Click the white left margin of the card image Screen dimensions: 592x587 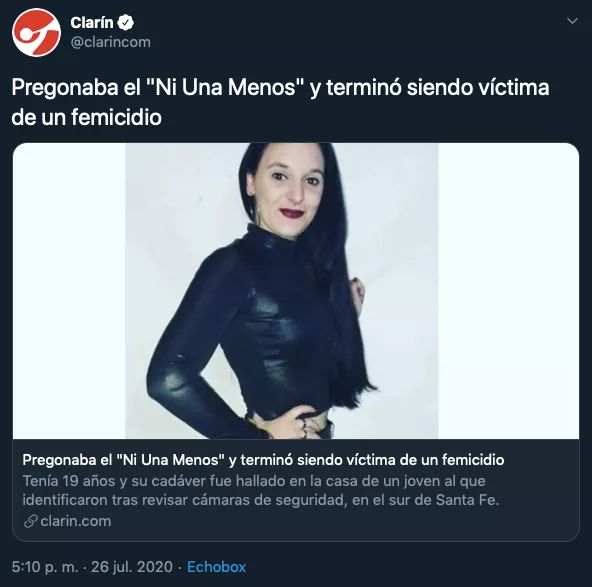pyautogui.click(x=69, y=291)
